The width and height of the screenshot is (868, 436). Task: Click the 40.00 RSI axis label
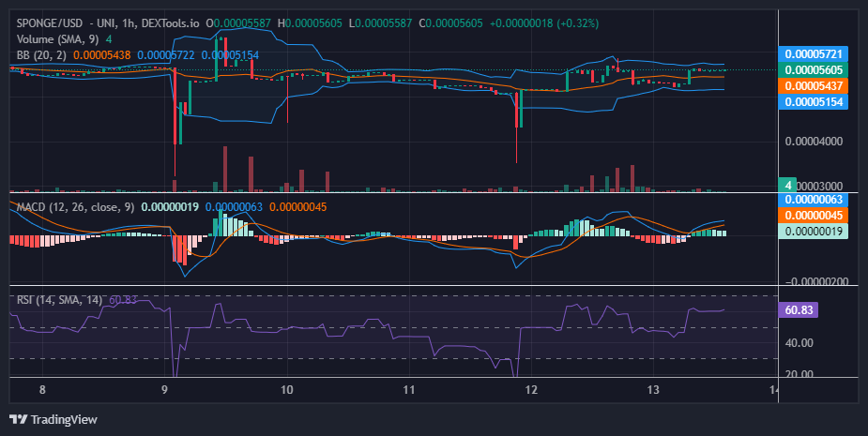[799, 343]
